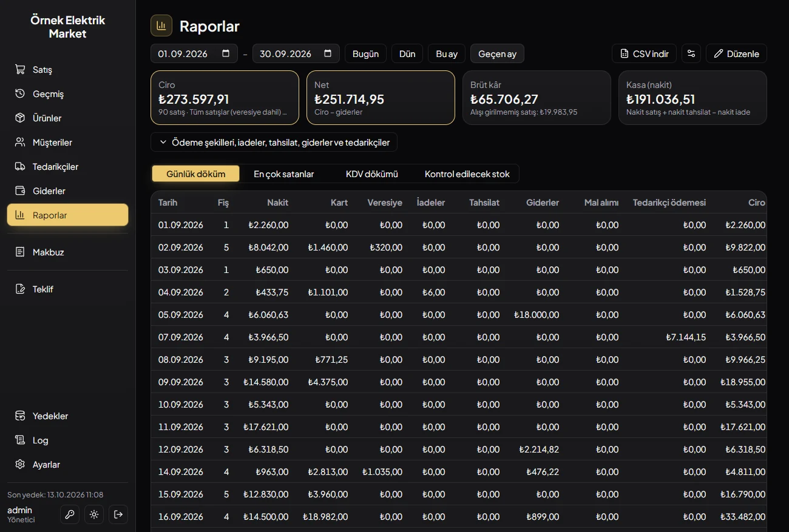Click the Geçmiş history clock icon
This screenshot has width=789, height=532.
point(20,94)
